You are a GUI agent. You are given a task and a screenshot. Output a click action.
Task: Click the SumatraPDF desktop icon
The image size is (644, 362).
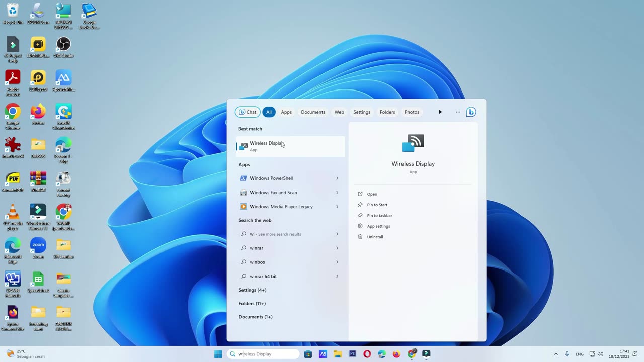pos(13,182)
